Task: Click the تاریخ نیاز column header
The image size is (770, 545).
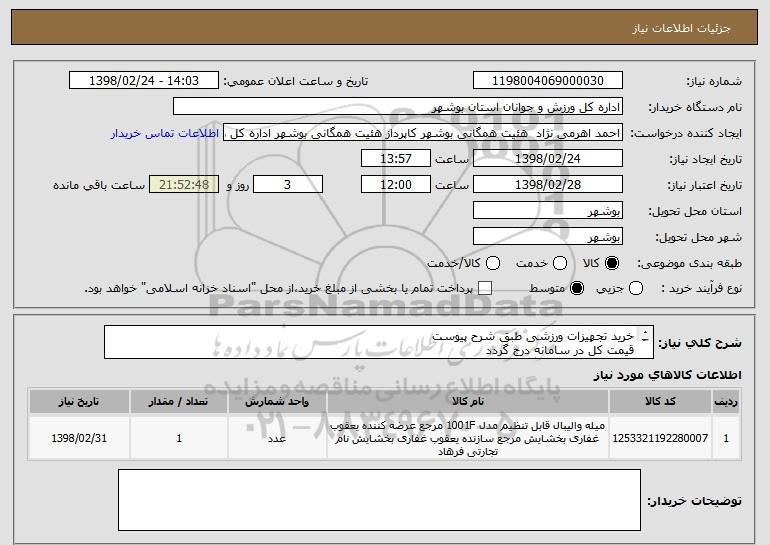Action: pyautogui.click(x=79, y=401)
